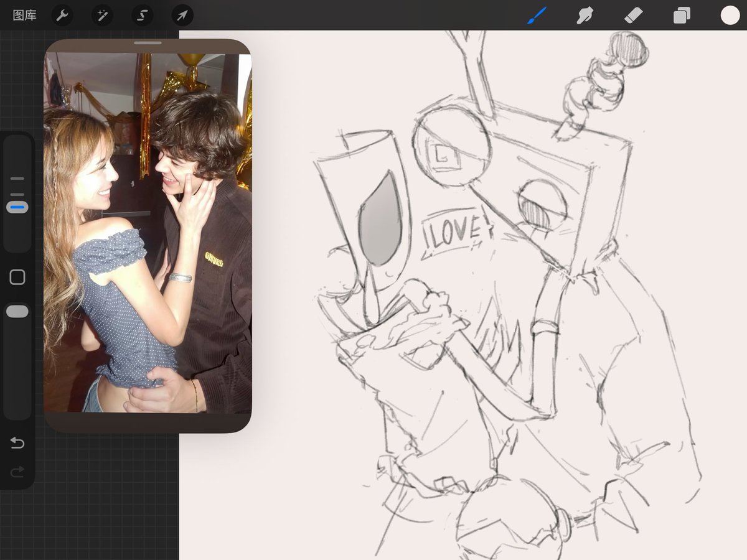Tap the square Modify button in sidebar
This screenshot has height=560, width=747.
17,277
